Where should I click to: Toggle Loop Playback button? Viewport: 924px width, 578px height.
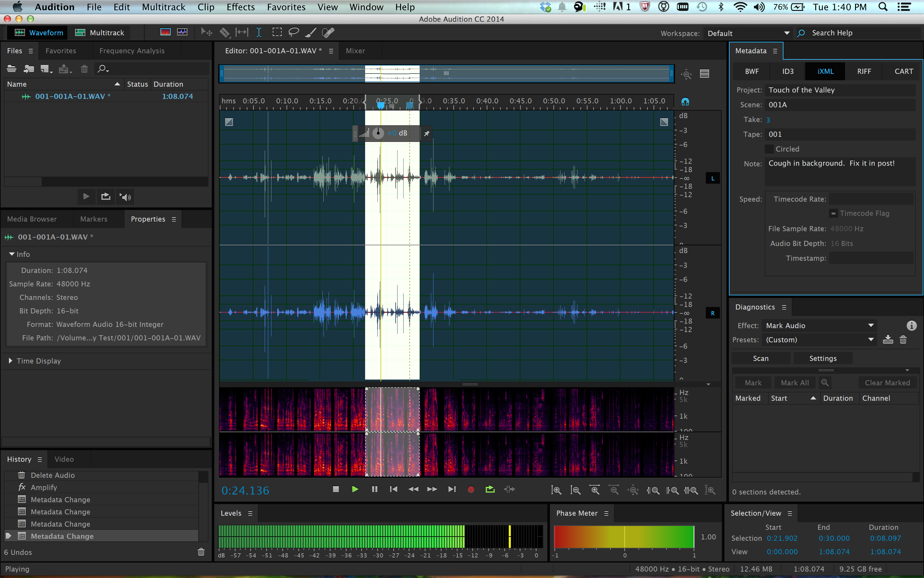click(x=490, y=489)
